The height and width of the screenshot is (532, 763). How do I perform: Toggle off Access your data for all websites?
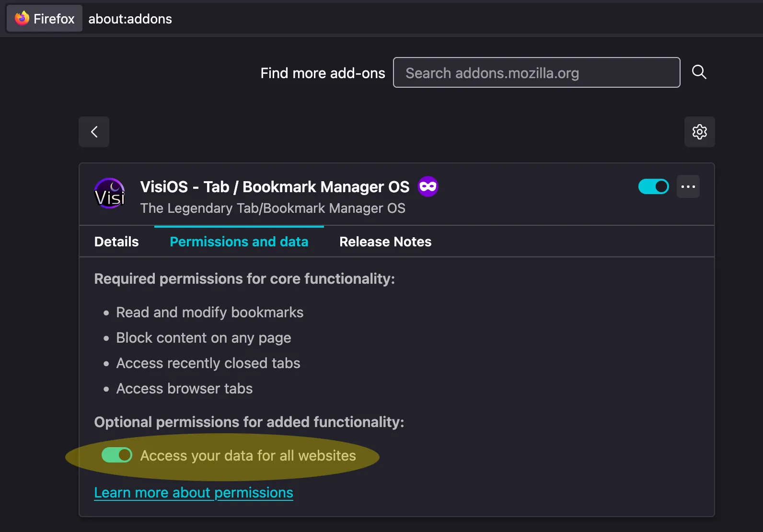117,455
